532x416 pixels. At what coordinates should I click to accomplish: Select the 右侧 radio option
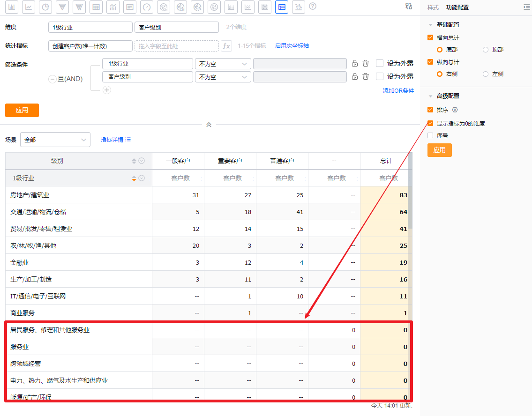(x=440, y=74)
